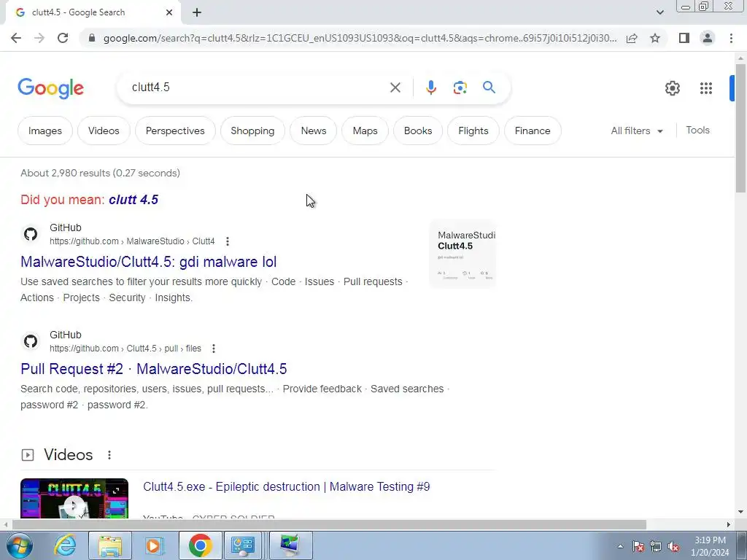
Task: Open Google apps grid
Action: (x=706, y=88)
